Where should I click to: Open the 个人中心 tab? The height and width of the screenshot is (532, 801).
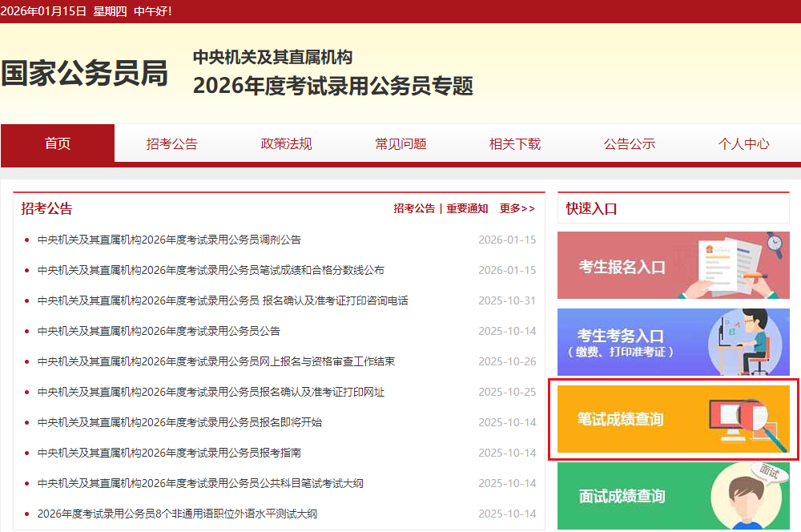coord(743,143)
